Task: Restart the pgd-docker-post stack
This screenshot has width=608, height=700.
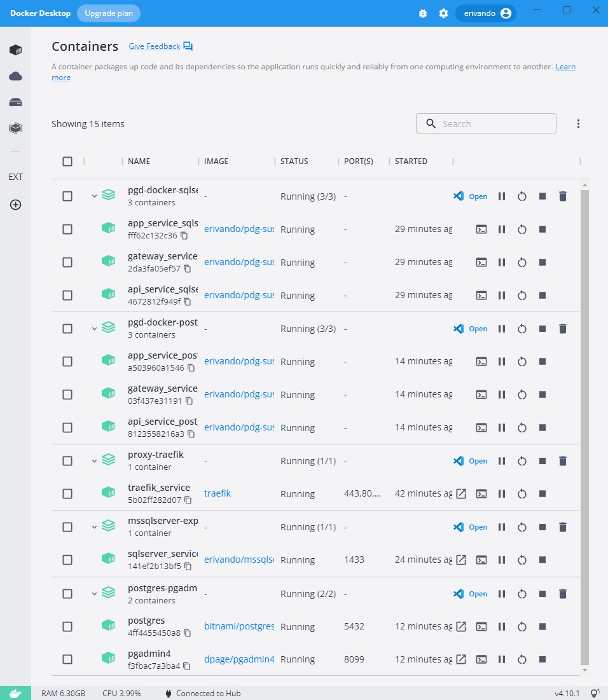Action: [522, 329]
